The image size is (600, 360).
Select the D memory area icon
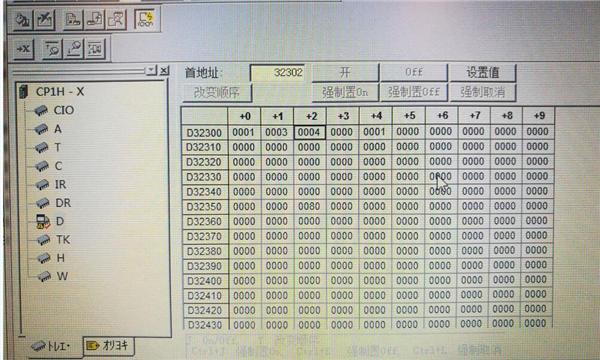[42, 221]
